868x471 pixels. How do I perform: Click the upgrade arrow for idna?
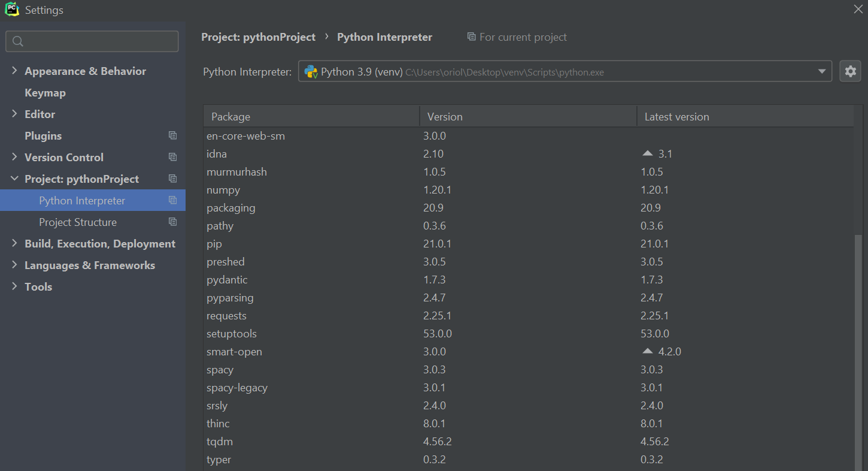click(x=647, y=153)
